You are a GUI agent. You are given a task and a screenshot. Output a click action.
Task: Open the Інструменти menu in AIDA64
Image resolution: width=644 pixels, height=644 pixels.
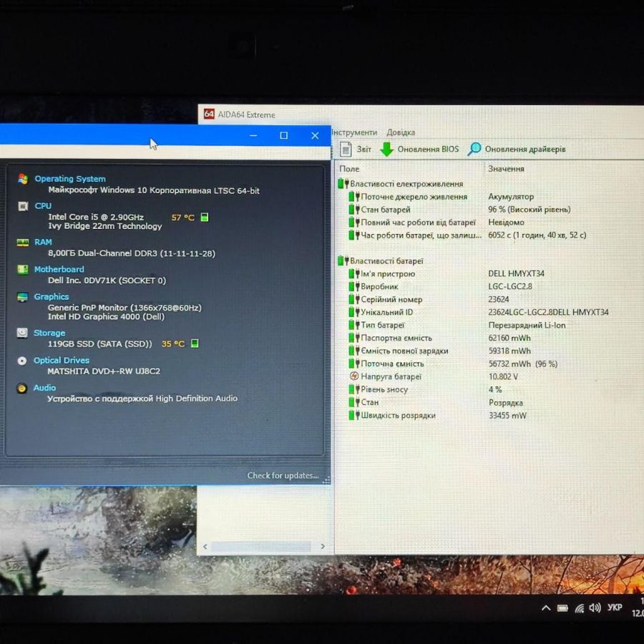click(354, 132)
